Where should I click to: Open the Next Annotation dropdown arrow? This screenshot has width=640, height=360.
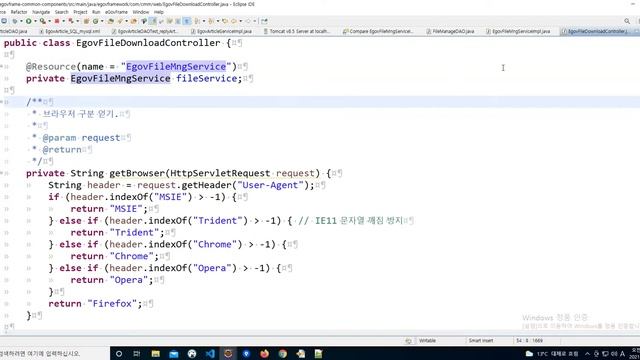pos(204,21)
